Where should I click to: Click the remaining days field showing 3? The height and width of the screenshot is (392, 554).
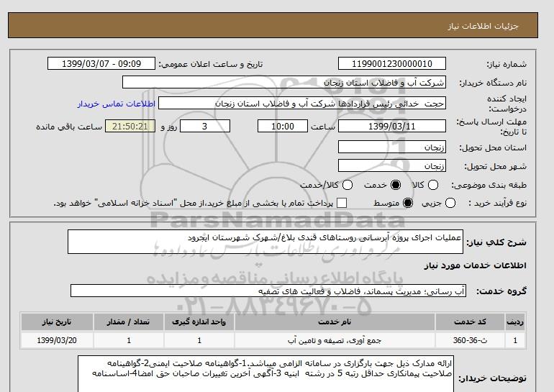[x=205, y=126]
